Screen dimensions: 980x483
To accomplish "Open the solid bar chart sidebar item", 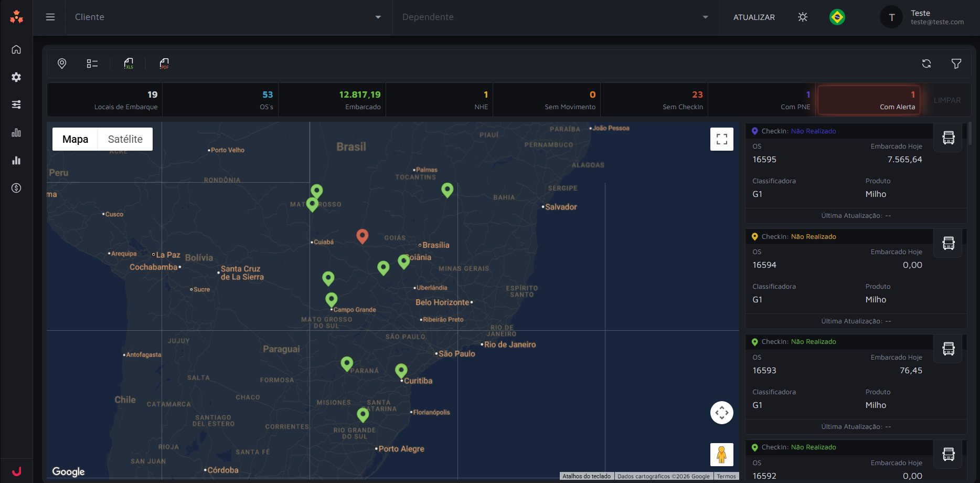I will click(16, 160).
